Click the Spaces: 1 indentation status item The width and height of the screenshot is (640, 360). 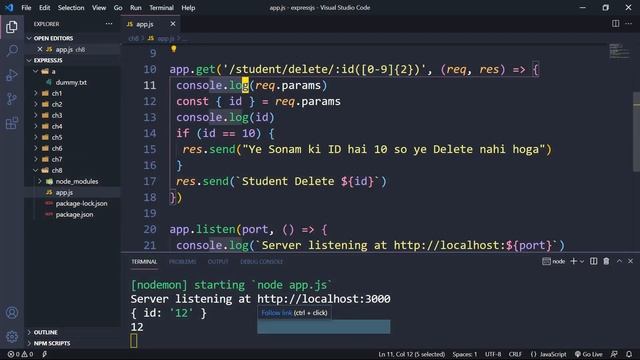pyautogui.click(x=464, y=354)
